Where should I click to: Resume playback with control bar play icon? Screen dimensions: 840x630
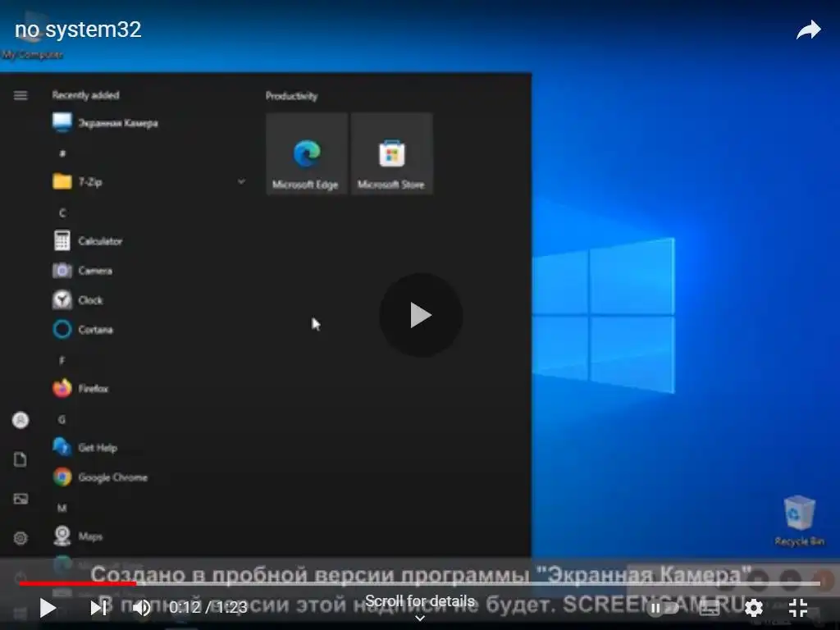48,608
